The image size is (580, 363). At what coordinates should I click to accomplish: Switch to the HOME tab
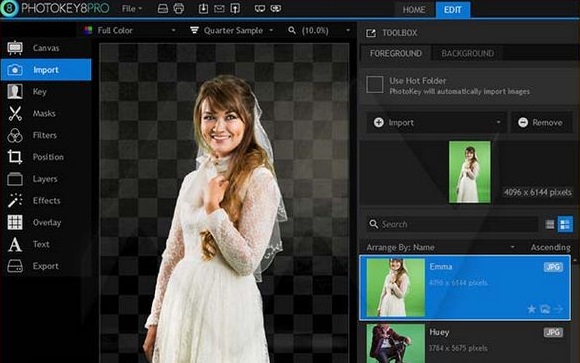[x=414, y=10]
